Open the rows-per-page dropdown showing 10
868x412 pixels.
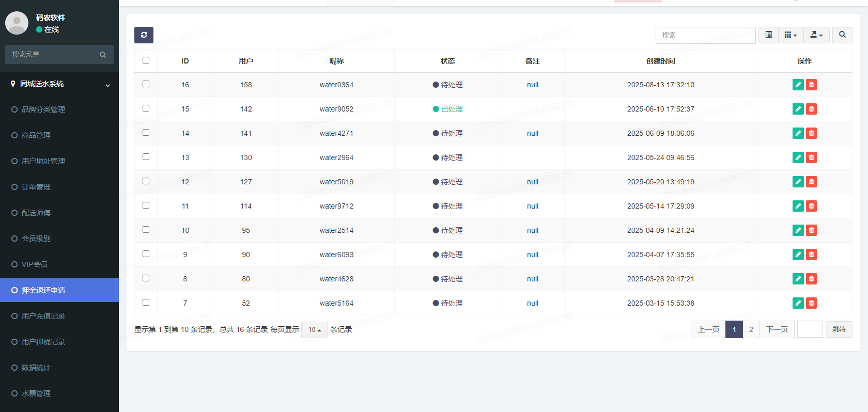coord(314,330)
